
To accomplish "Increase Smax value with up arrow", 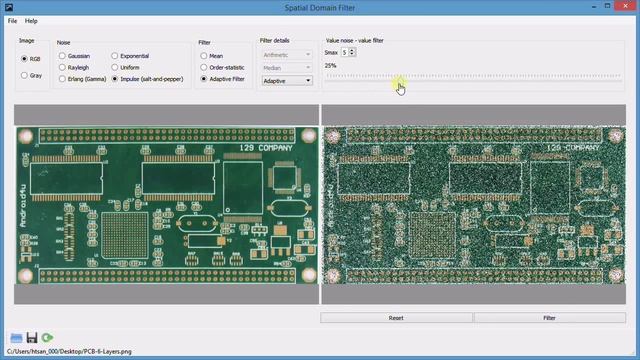I will (x=352, y=50).
